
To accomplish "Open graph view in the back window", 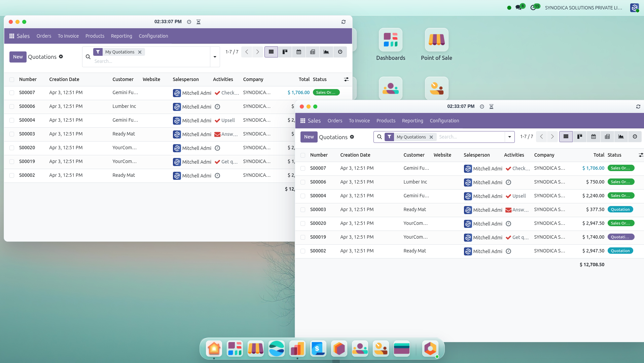I will click(x=326, y=52).
